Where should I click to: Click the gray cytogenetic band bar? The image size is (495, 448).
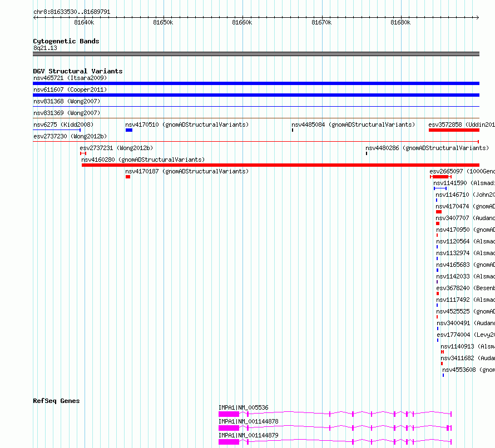click(x=256, y=54)
